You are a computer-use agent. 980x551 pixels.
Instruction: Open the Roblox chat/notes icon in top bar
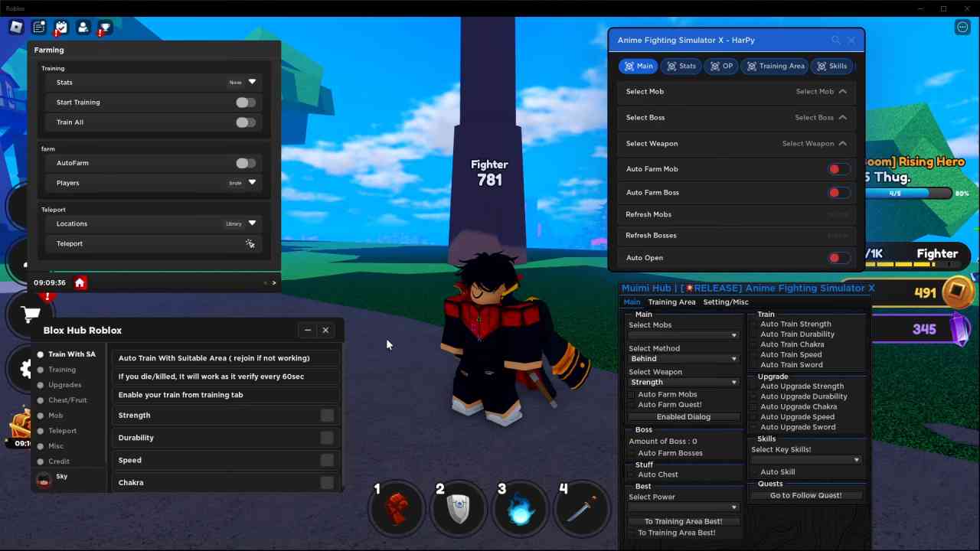tap(39, 28)
